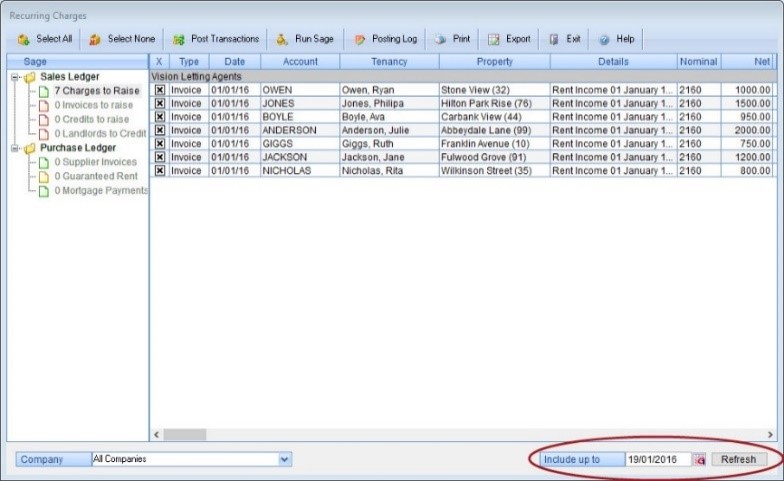Sort by the Details column header
Screen dimensions: 784x481
613,62
